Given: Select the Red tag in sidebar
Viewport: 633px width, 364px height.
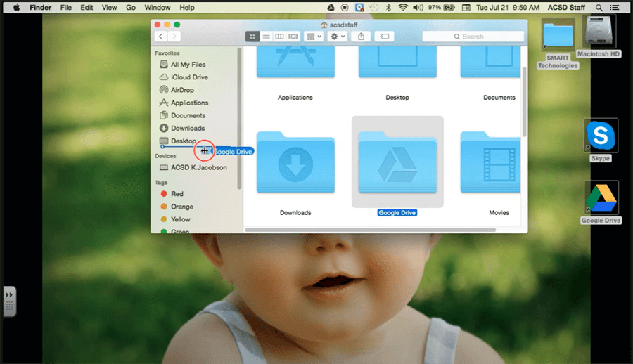Looking at the screenshot, I should pyautogui.click(x=177, y=194).
